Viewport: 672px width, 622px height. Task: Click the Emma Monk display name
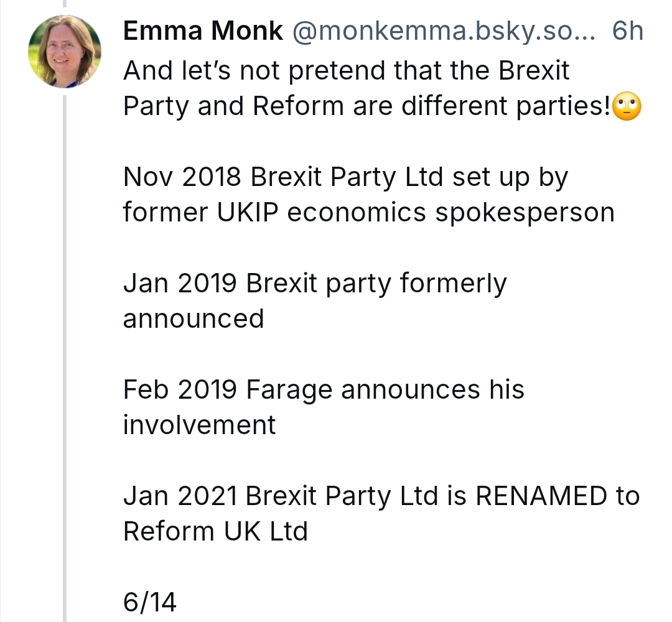tap(203, 32)
